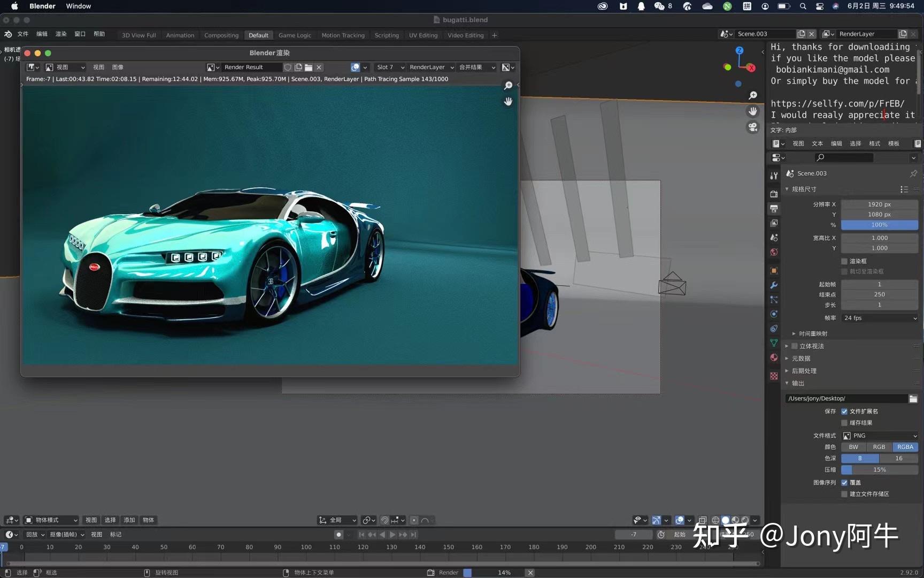The image size is (924, 578).
Task: Open the 合并结果 pass dropdown
Action: (476, 67)
